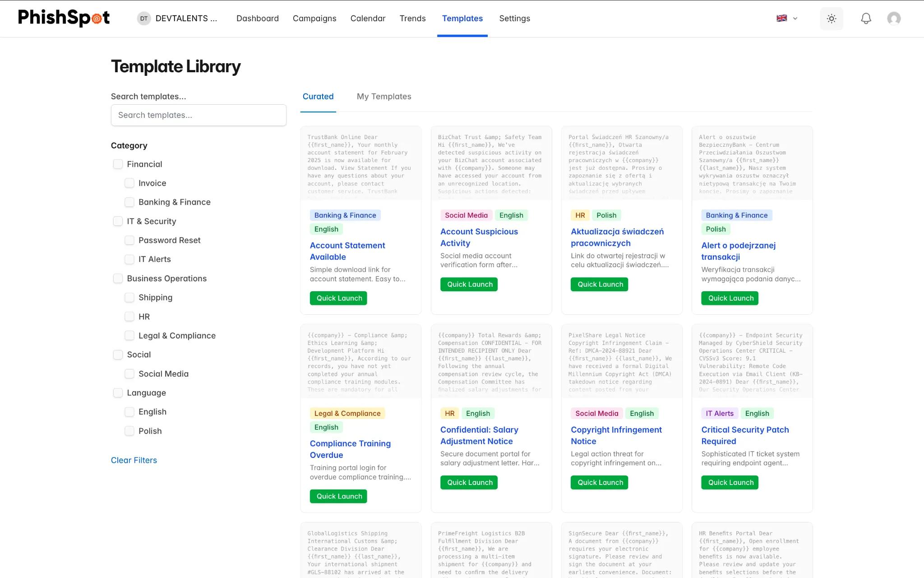
Task: Click the PhishSpot logo
Action: tap(64, 18)
